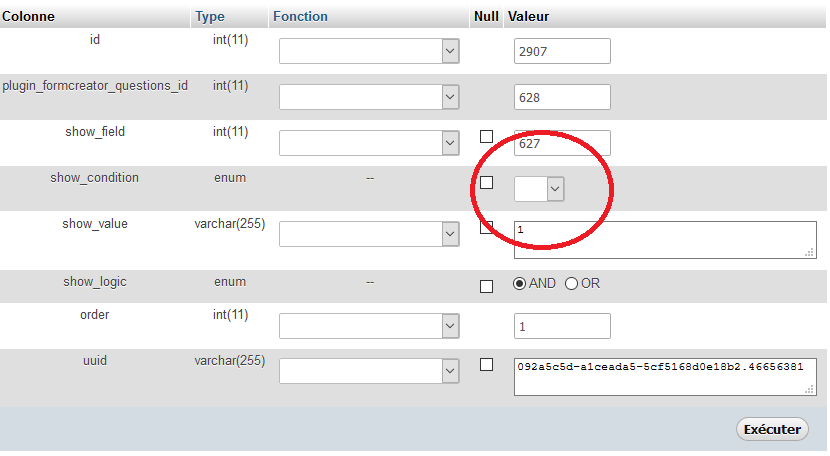This screenshot has height=456, width=830.
Task: Check the Null box for show_value
Action: (x=486, y=228)
